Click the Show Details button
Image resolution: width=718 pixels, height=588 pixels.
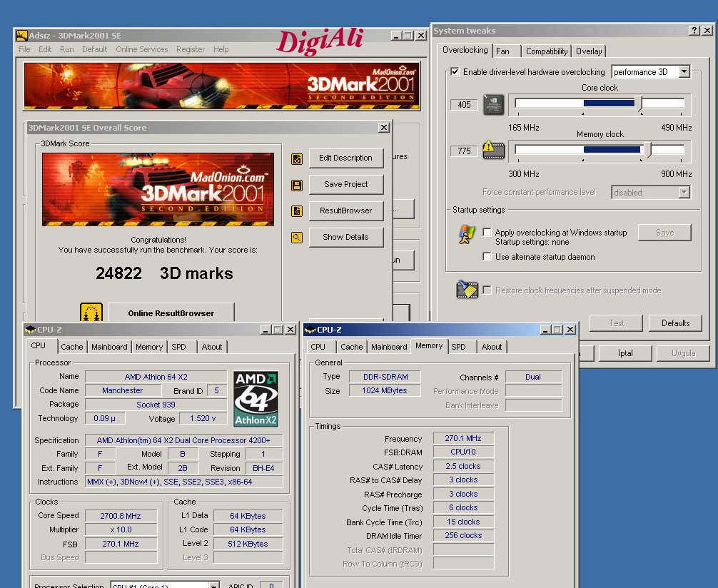(x=346, y=237)
